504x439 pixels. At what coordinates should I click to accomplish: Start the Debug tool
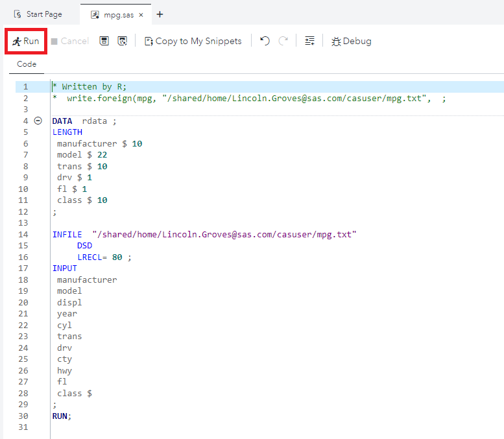click(x=351, y=41)
